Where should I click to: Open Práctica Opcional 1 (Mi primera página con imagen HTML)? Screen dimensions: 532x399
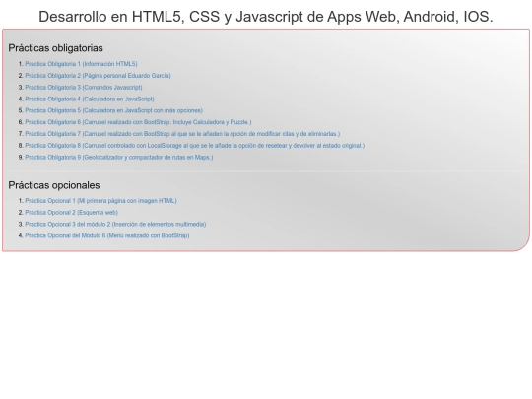100,201
